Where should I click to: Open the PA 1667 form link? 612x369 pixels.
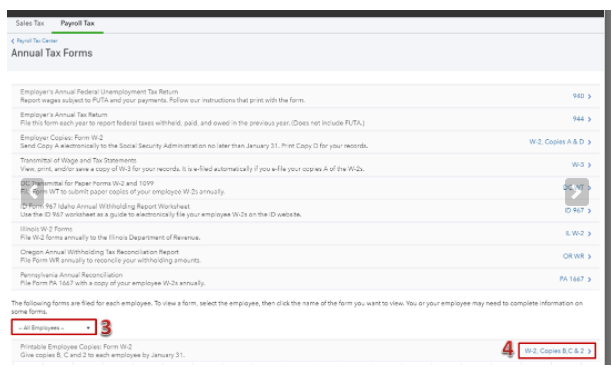click(572, 279)
